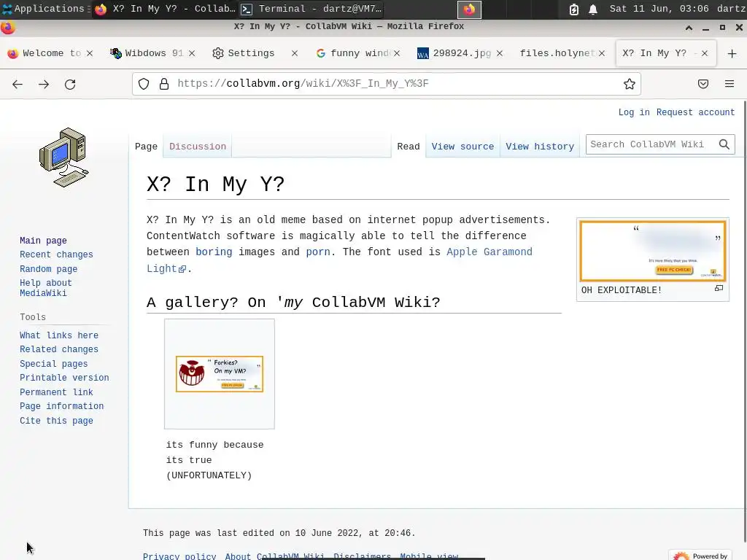Click the Request account link
Image resolution: width=747 pixels, height=560 pixels.
pyautogui.click(x=695, y=112)
